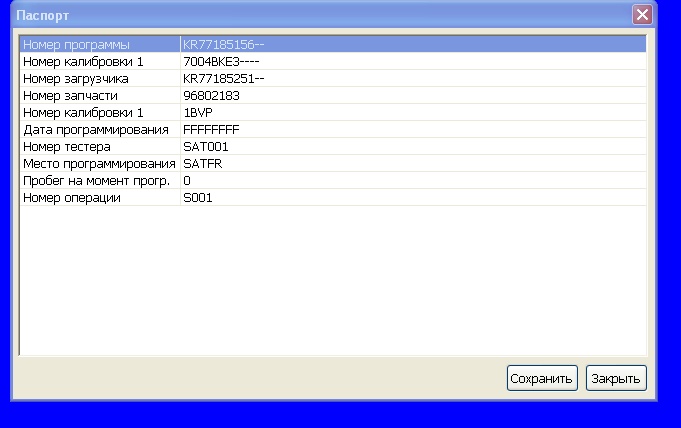The width and height of the screenshot is (681, 428).
Task: Click the part number value 96802183
Action: tap(211, 96)
